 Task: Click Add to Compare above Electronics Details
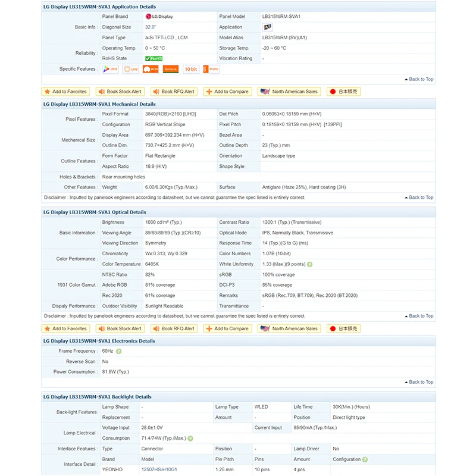click(x=228, y=329)
